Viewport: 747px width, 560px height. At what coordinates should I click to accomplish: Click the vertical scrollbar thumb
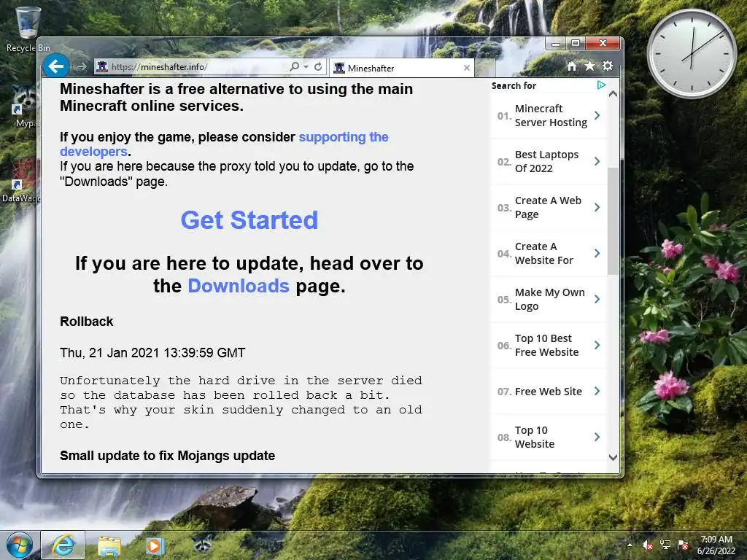point(613,221)
